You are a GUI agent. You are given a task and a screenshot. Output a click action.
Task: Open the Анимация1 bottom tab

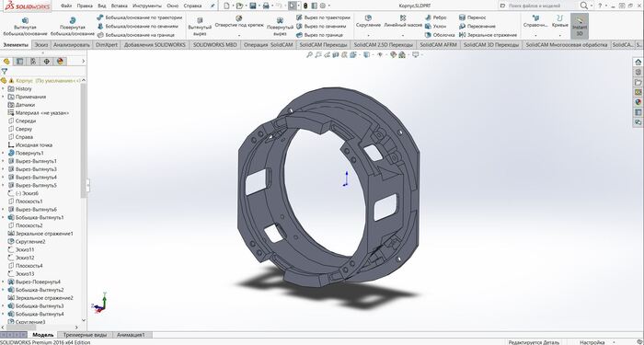[132, 335]
